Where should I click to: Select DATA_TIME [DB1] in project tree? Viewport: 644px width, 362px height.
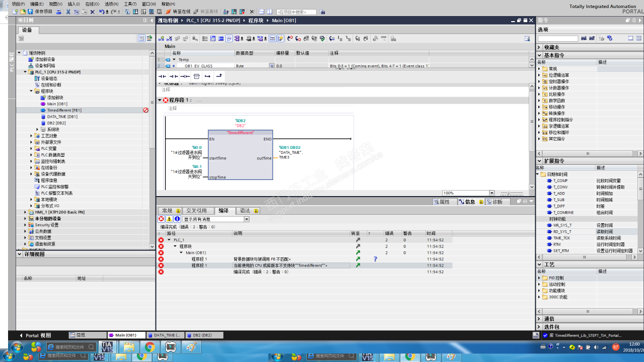(x=62, y=117)
